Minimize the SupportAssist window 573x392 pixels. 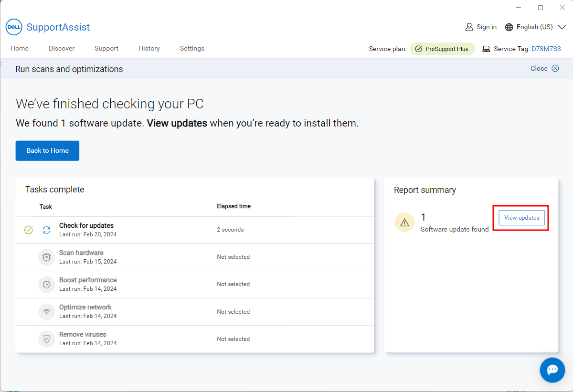pos(519,8)
